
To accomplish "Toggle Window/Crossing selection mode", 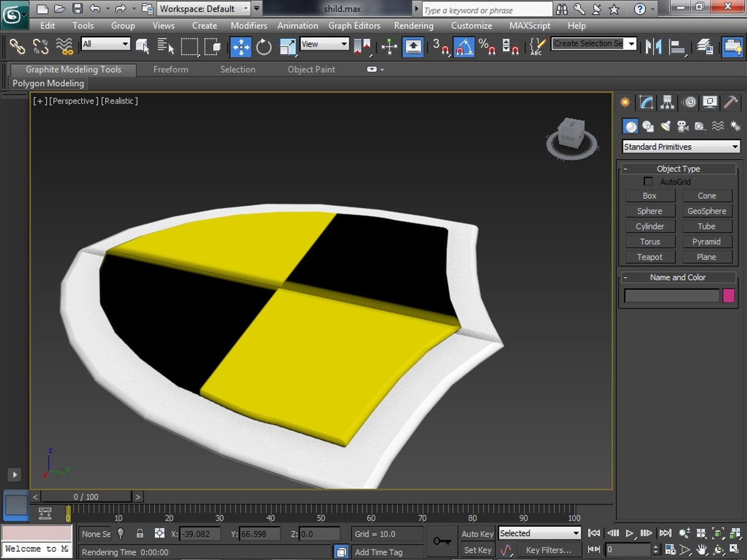I will 213,47.
